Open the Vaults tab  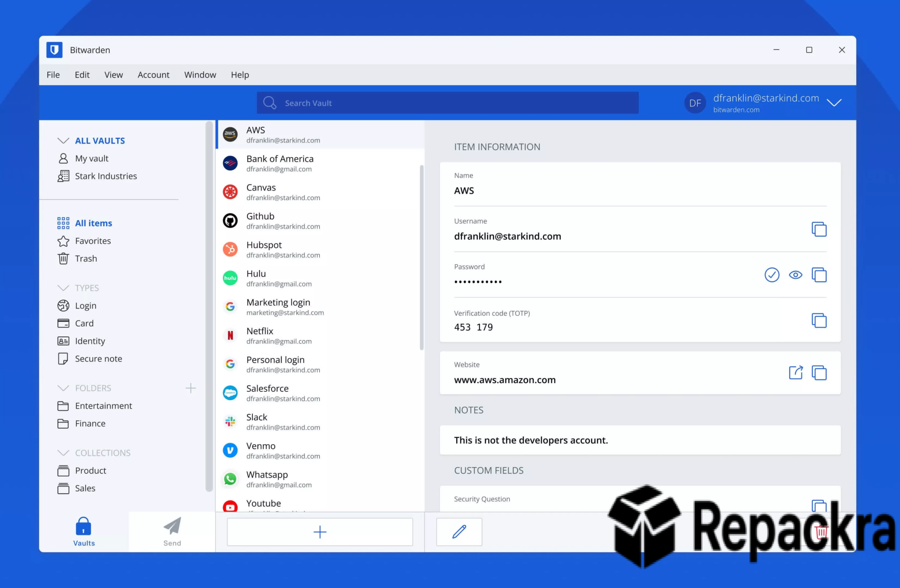[84, 531]
